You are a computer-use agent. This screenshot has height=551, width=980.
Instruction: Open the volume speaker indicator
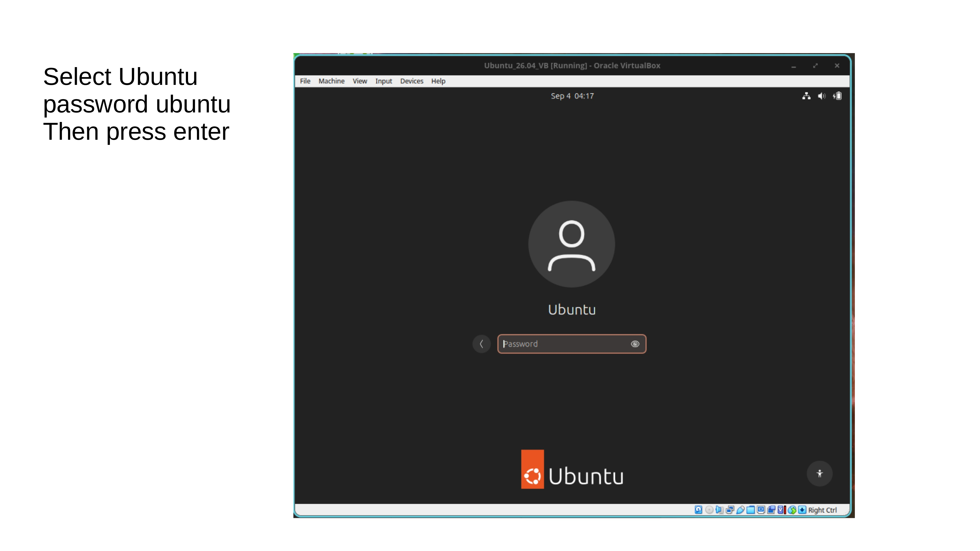click(x=822, y=96)
